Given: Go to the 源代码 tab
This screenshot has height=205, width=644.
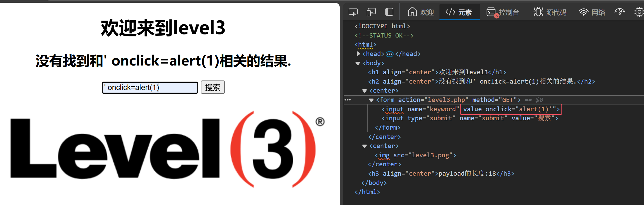Looking at the screenshot, I should pyautogui.click(x=550, y=12).
